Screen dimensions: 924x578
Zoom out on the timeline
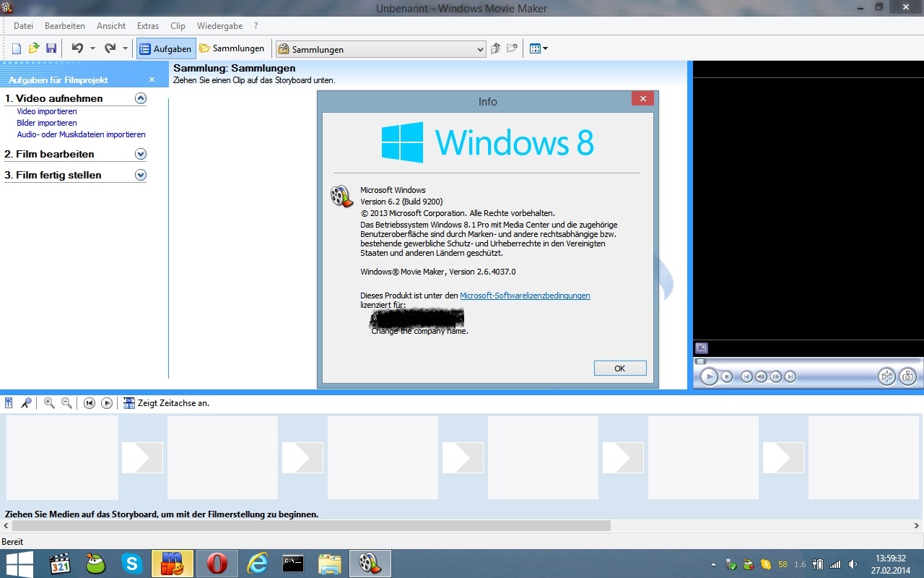click(x=66, y=403)
